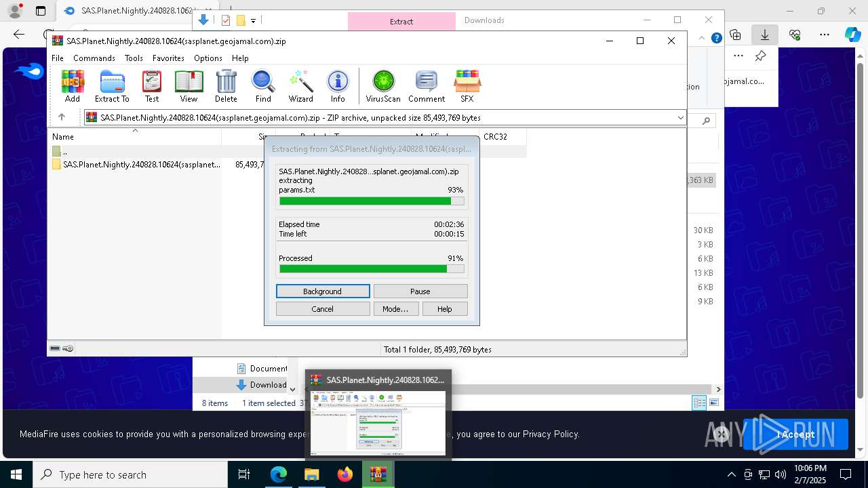
Task: Click the params.txt file progress bar
Action: pyautogui.click(x=372, y=201)
